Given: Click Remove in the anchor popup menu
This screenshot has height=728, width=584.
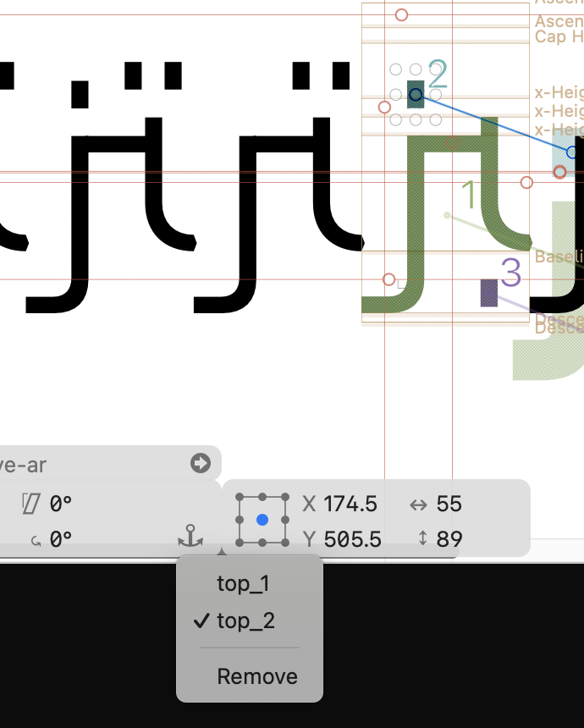Looking at the screenshot, I should click(x=257, y=676).
